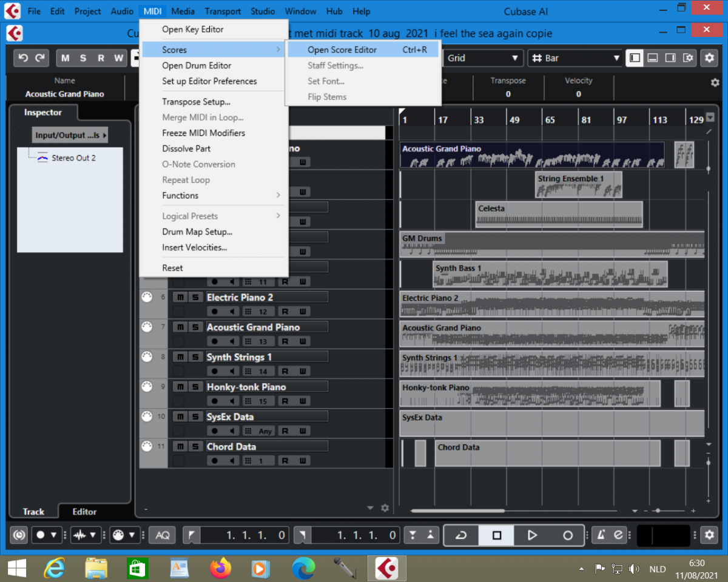Select Open Score Editor menu entry
This screenshot has height=582, width=728.
click(x=363, y=50)
